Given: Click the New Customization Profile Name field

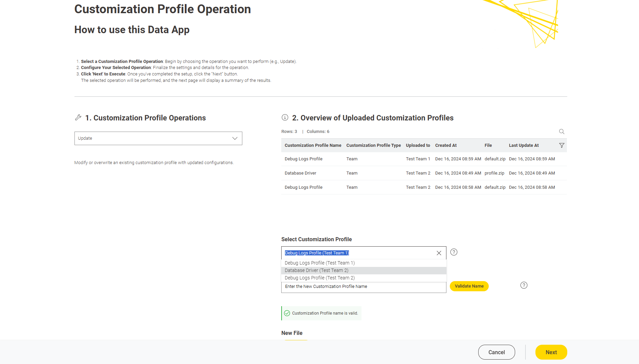Looking at the screenshot, I should click(363, 287).
